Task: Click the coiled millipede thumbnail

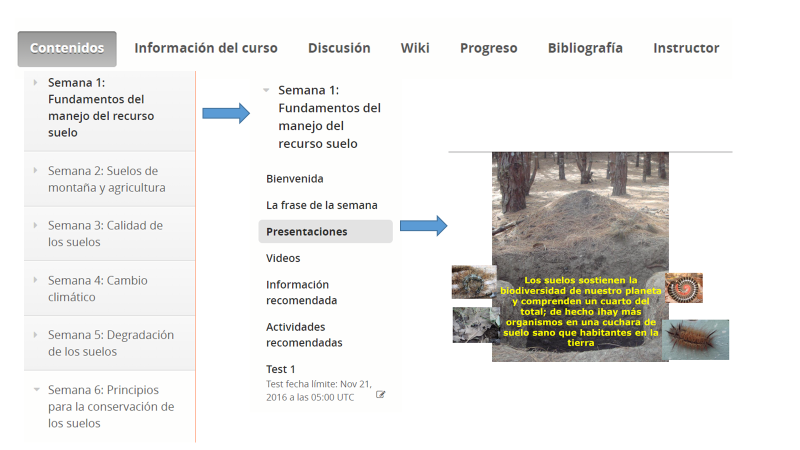Action: (x=684, y=288)
